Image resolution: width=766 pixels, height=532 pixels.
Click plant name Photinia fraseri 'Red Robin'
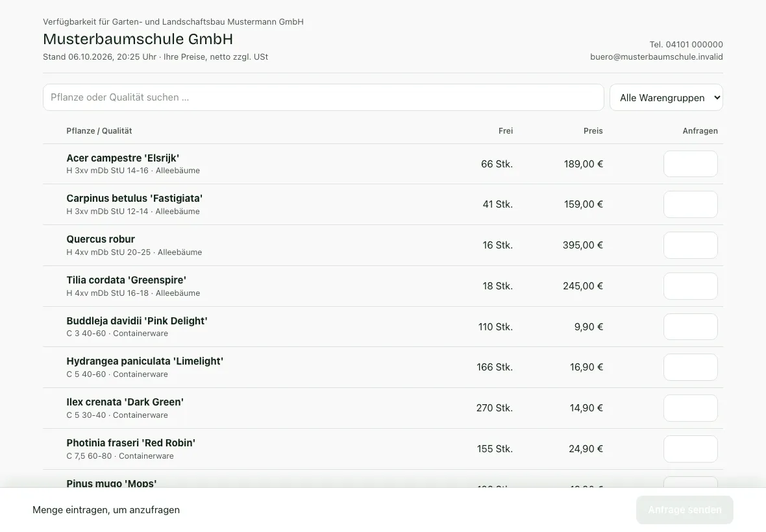[x=131, y=443]
